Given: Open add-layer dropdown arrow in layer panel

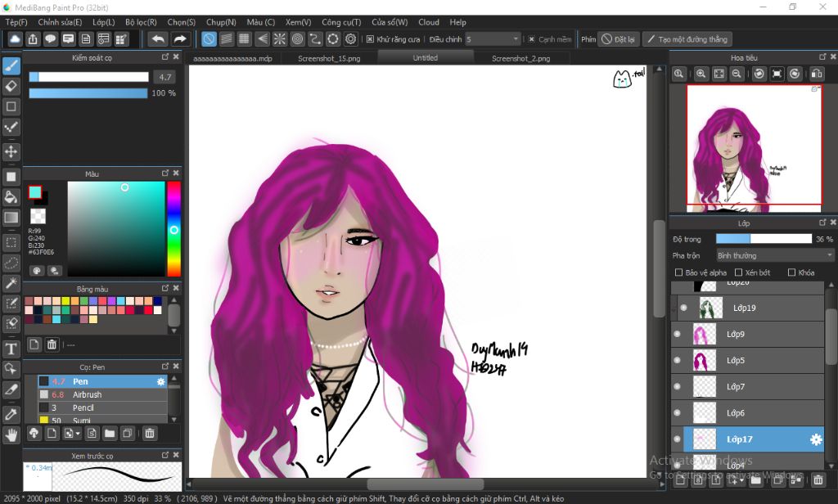Looking at the screenshot, I should click(741, 481).
